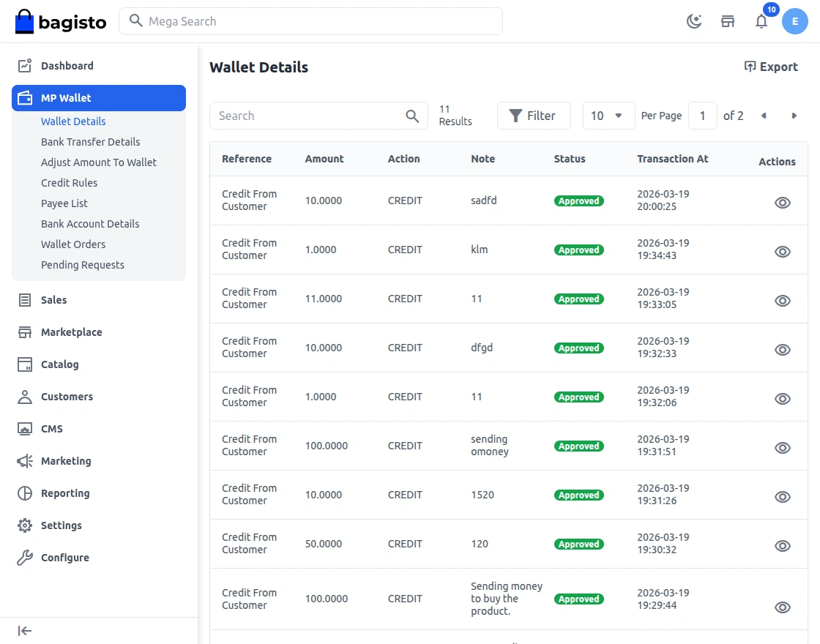Click the magnifier in the Wallet Details search
This screenshot has height=644, width=820.
pyautogui.click(x=412, y=116)
